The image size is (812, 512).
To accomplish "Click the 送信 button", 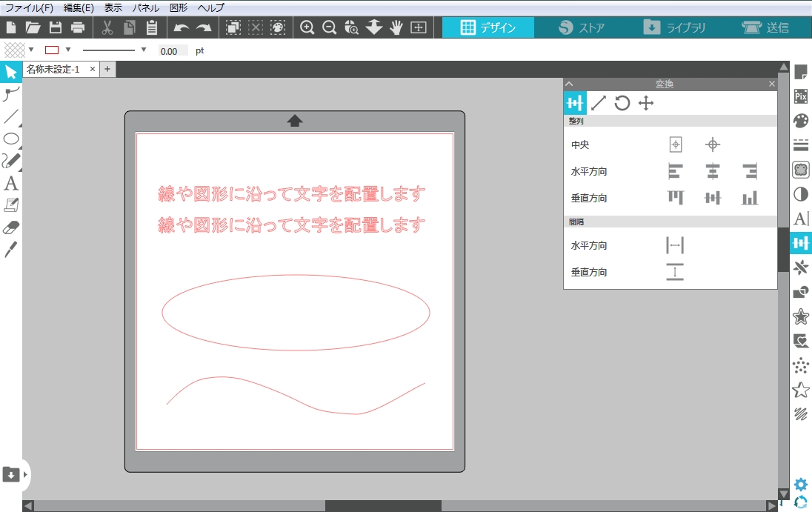I will pyautogui.click(x=766, y=28).
